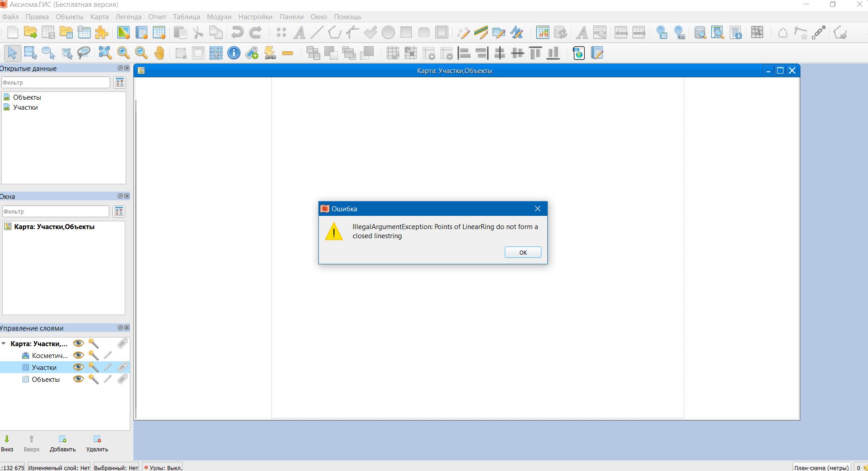868x471 pixels.
Task: Open the Модули menu
Action: click(219, 17)
